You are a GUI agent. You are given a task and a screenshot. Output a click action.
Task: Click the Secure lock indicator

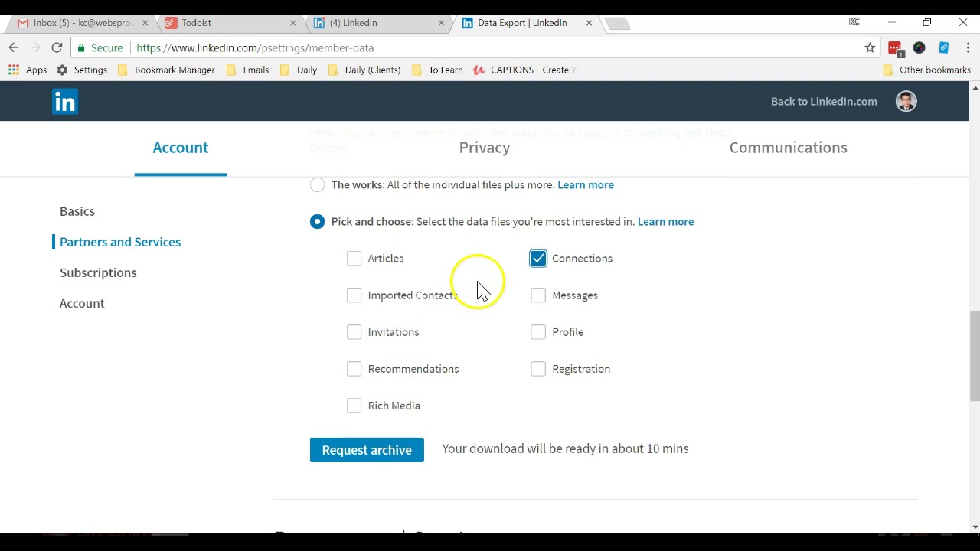(100, 47)
